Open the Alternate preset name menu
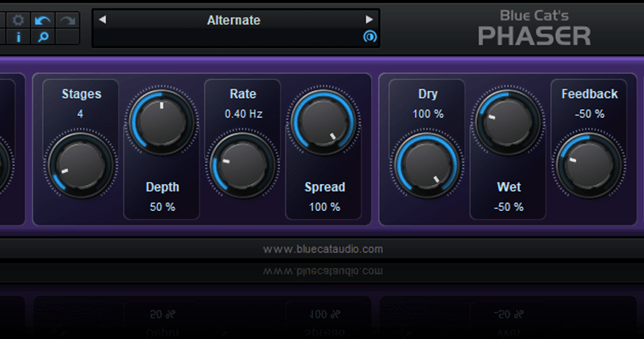Image resolution: width=644 pixels, height=339 pixels. pos(233,20)
